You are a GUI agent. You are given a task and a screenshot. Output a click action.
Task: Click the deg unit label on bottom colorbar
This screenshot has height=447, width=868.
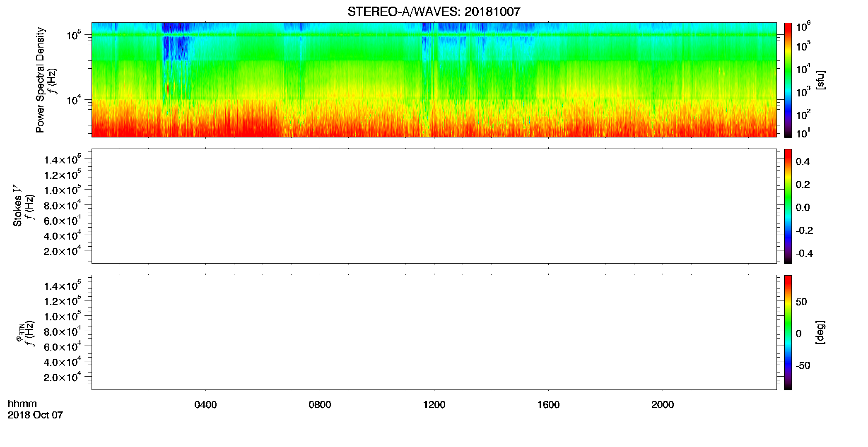820,332
